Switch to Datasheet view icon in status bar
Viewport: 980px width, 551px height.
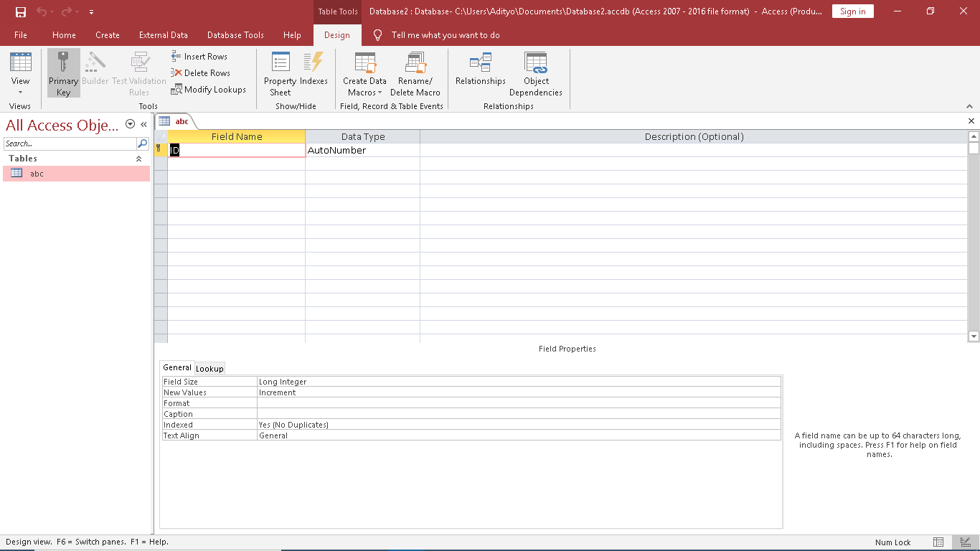[938, 542]
